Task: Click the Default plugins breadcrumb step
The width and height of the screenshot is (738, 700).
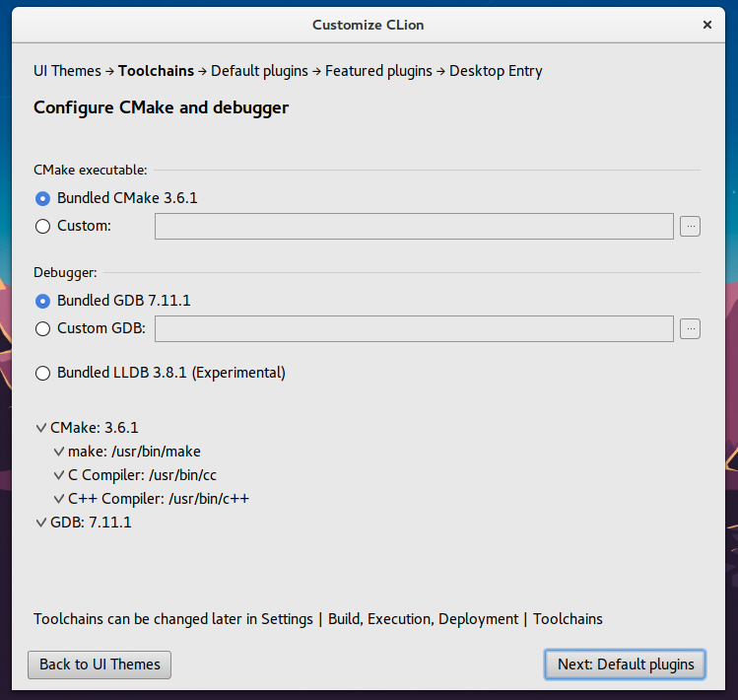Action: pyautogui.click(x=259, y=71)
